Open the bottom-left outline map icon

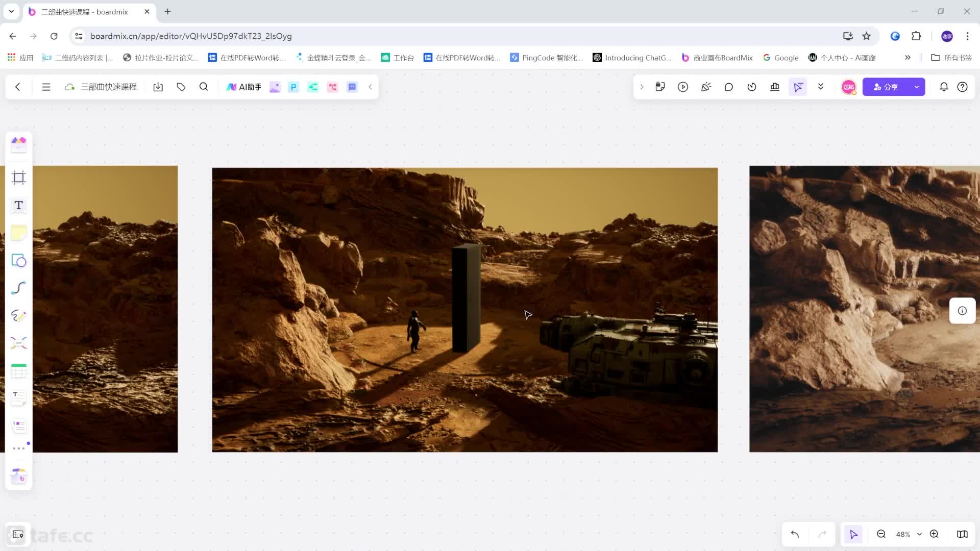(18, 534)
